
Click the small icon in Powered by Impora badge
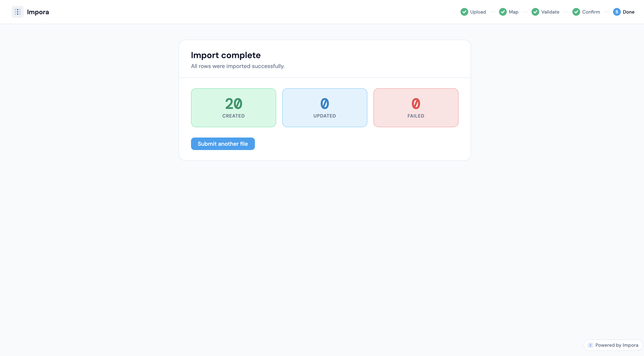click(590, 345)
